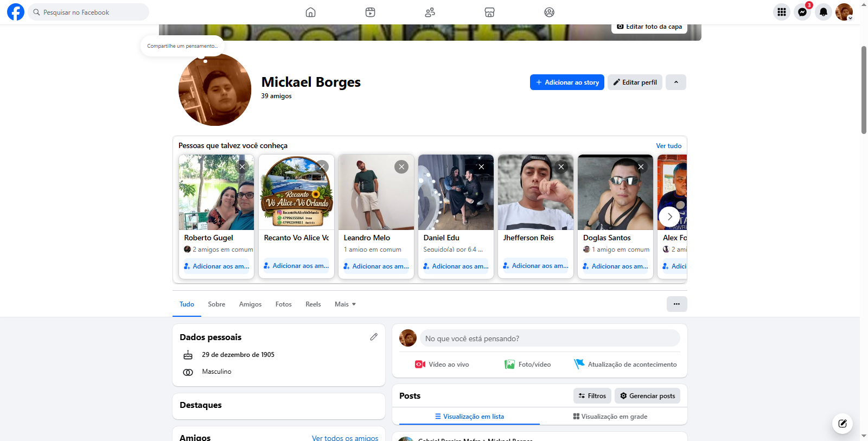Open Doglas Santos name link
The image size is (868, 441).
tap(607, 238)
